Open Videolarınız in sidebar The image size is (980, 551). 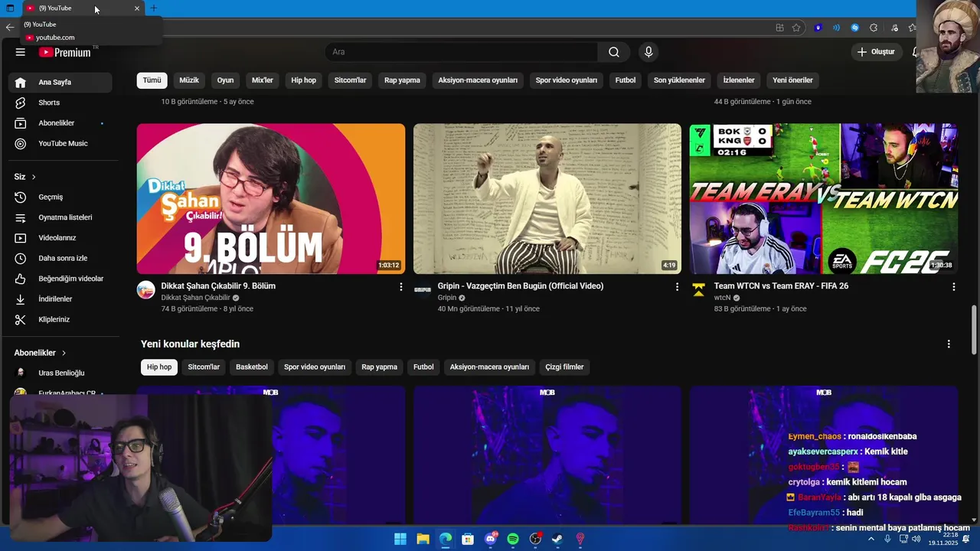tap(61, 238)
